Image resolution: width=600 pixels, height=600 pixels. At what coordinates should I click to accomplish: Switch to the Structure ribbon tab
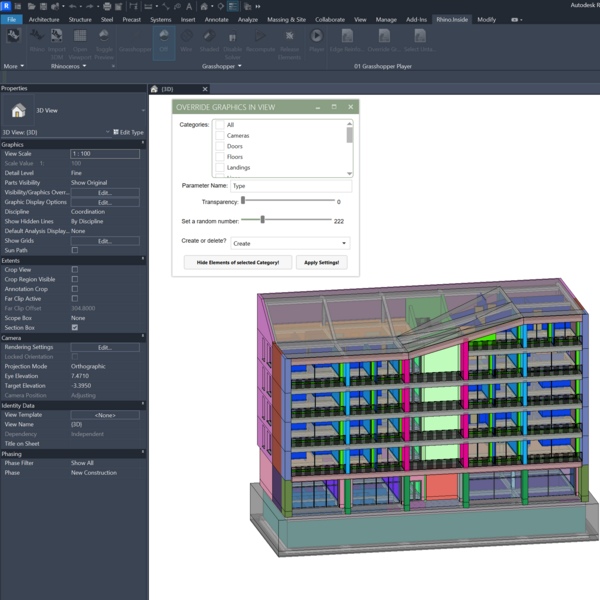tap(80, 20)
